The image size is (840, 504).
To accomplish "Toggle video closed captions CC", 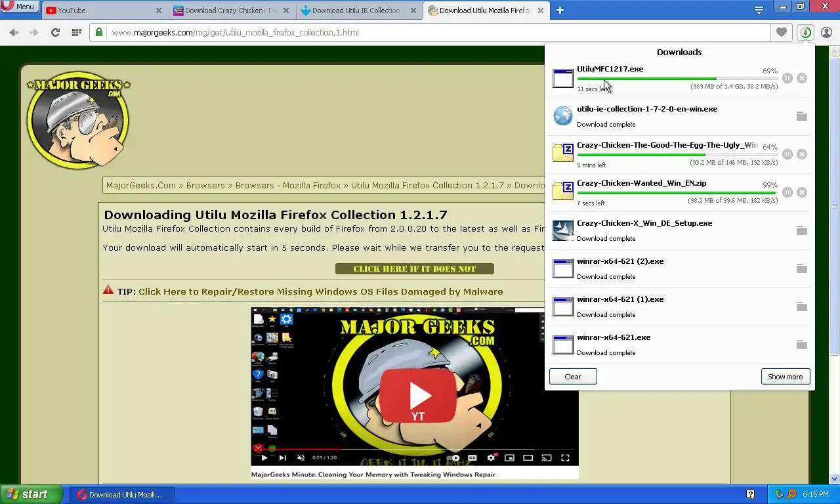I will coord(472,458).
